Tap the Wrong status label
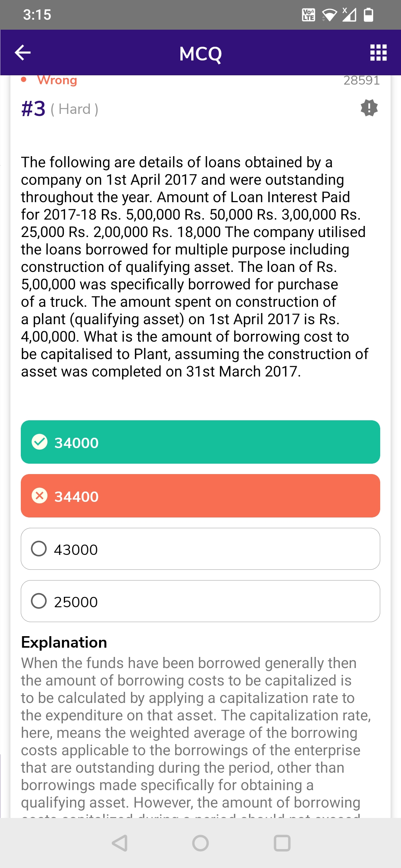Screen dimensions: 401x868 (57, 80)
